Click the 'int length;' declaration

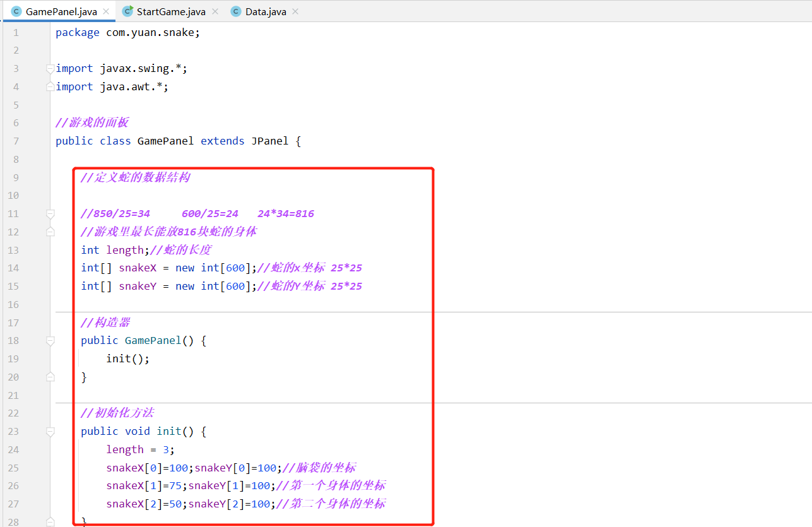[115, 250]
